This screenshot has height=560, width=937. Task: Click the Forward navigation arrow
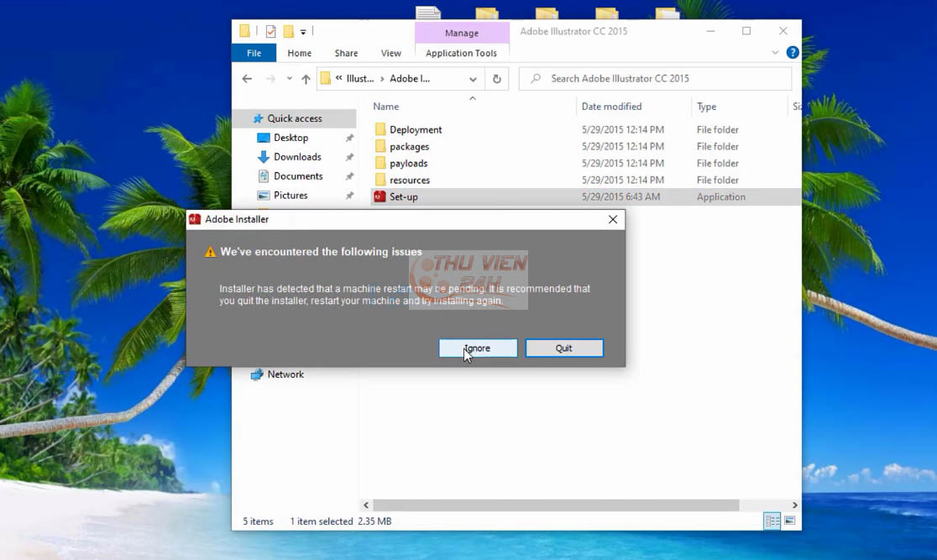click(x=270, y=79)
